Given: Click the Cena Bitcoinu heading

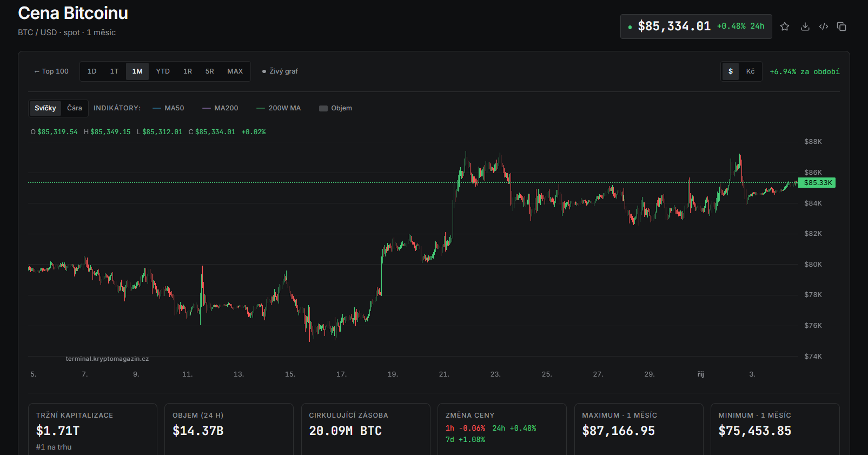Looking at the screenshot, I should point(73,13).
